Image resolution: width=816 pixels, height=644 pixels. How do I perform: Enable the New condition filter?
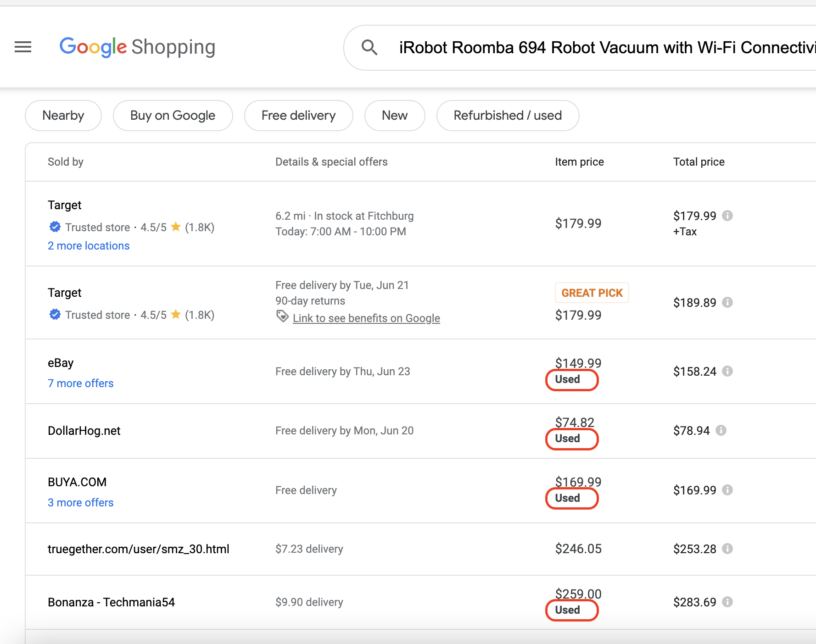coord(394,116)
